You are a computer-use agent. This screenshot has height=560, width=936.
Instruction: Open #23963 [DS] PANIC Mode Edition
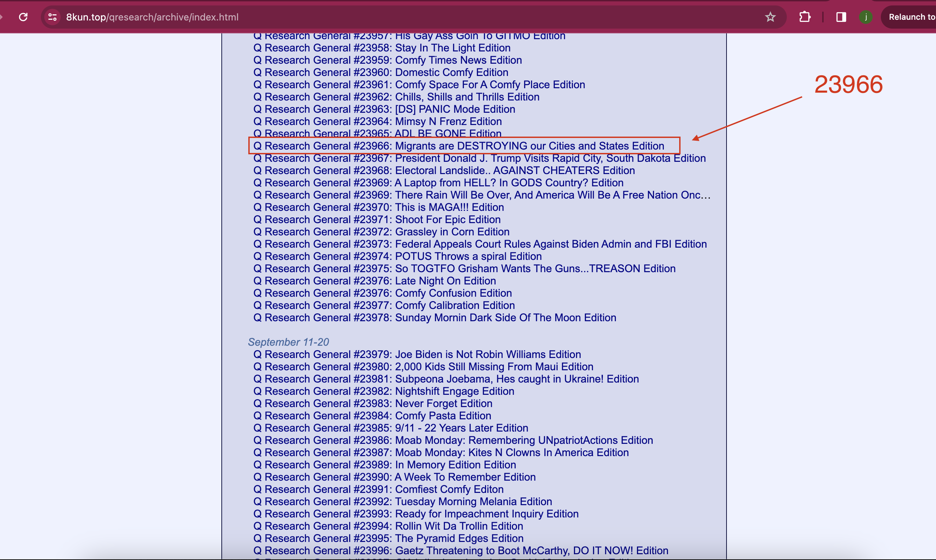tap(384, 109)
